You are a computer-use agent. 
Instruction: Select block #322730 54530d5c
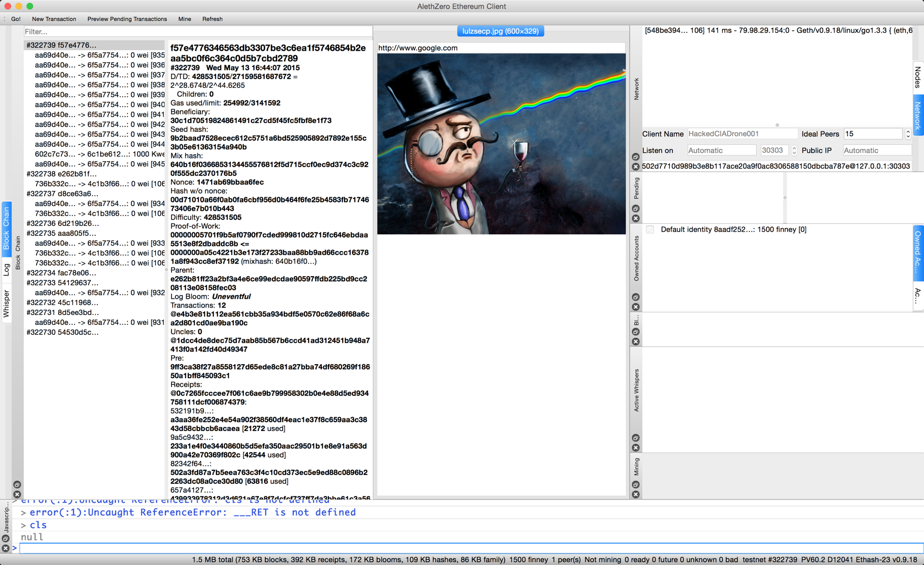[x=94, y=332]
